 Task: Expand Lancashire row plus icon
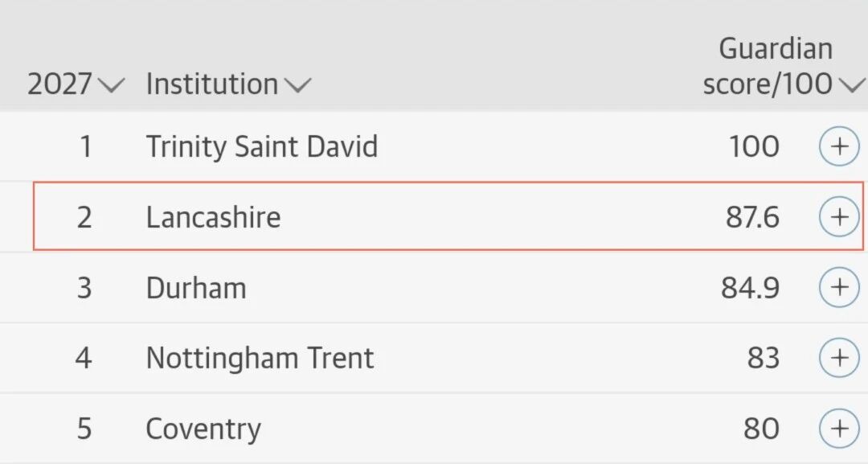839,216
